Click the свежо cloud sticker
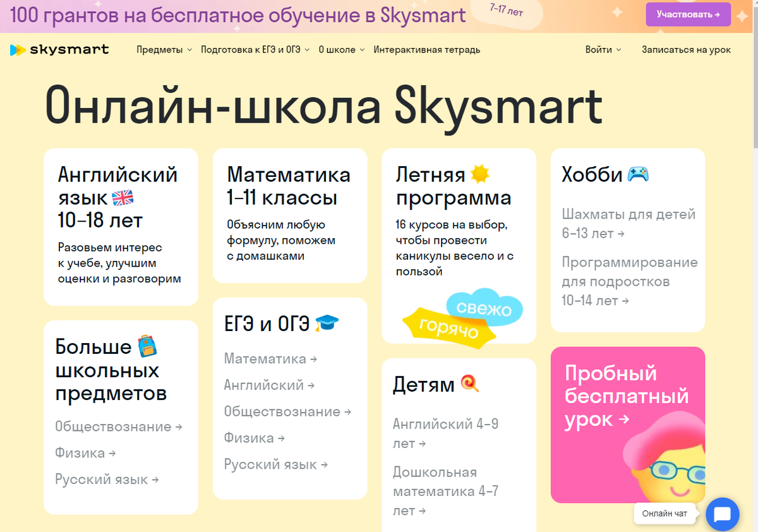Screen dimensions: 758x532 pyautogui.click(x=485, y=308)
